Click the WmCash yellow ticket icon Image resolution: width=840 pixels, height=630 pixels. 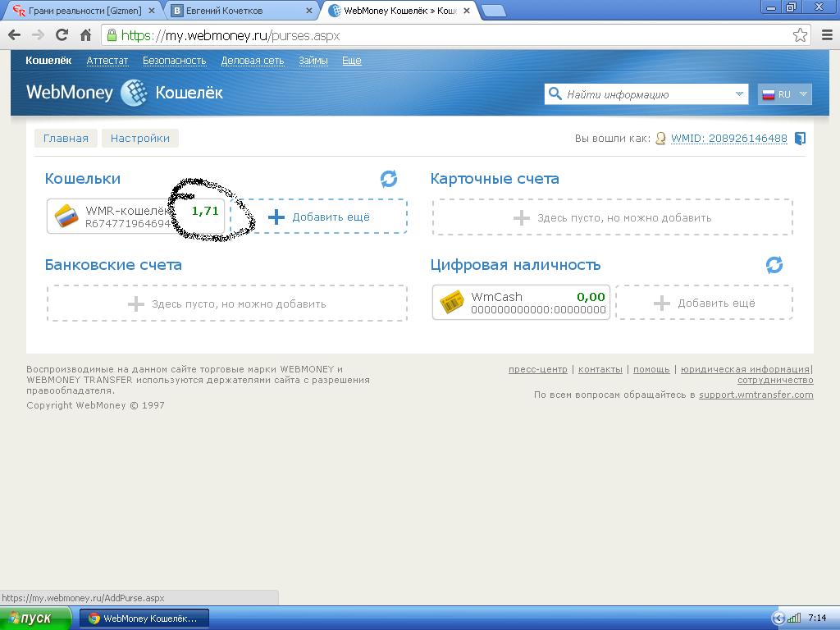click(x=451, y=302)
